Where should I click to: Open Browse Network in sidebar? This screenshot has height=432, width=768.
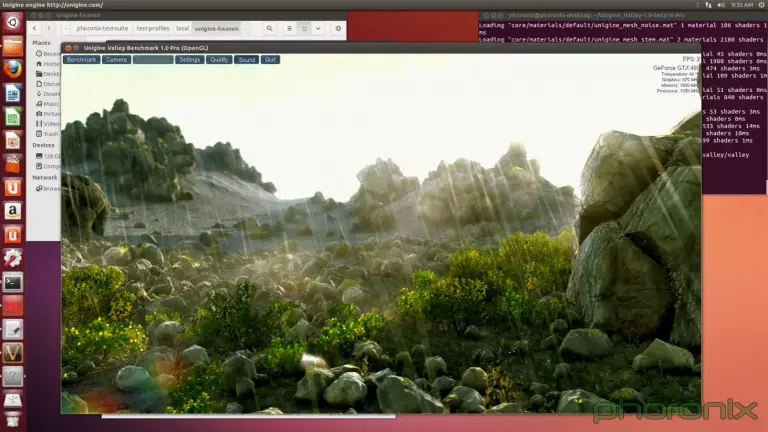coord(48,189)
